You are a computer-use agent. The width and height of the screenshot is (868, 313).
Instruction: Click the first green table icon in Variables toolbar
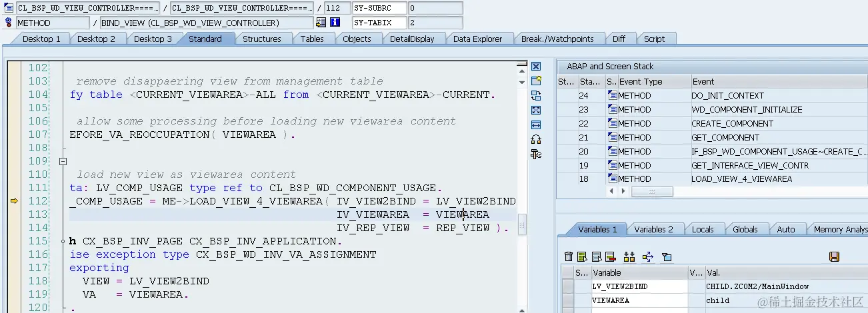point(582,256)
